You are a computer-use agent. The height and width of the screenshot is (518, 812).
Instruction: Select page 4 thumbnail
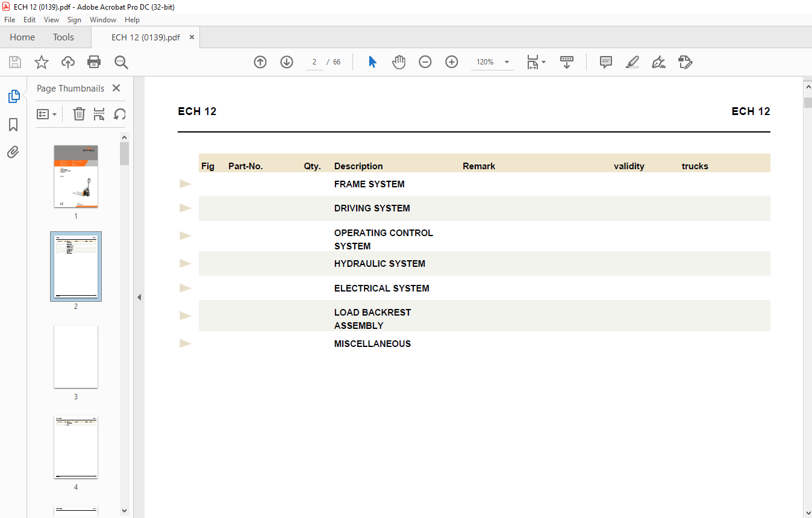(x=76, y=448)
